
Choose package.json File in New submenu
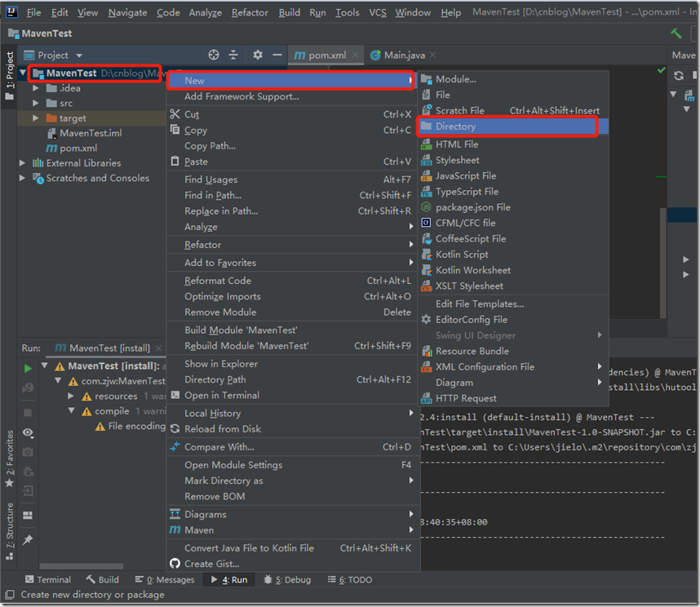click(513, 207)
